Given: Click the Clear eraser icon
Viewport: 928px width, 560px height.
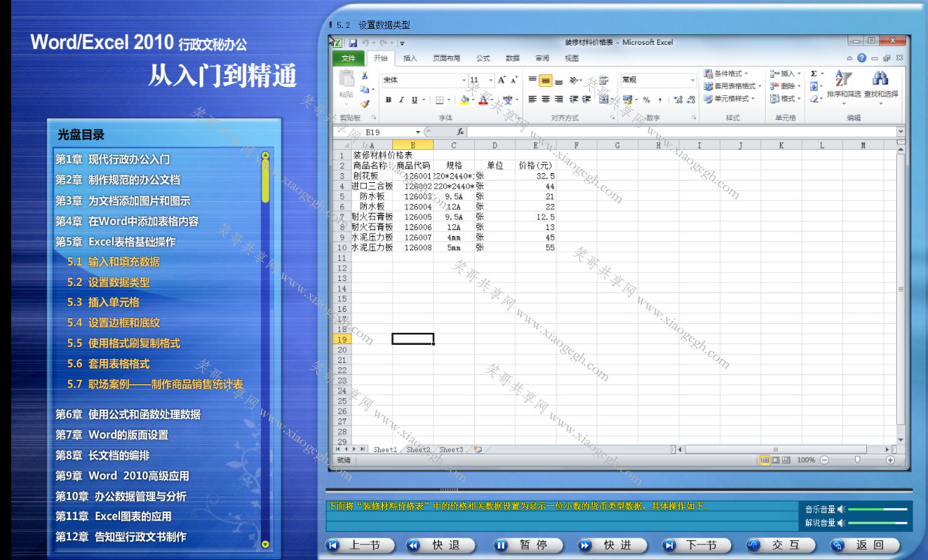Looking at the screenshot, I should click(x=814, y=99).
